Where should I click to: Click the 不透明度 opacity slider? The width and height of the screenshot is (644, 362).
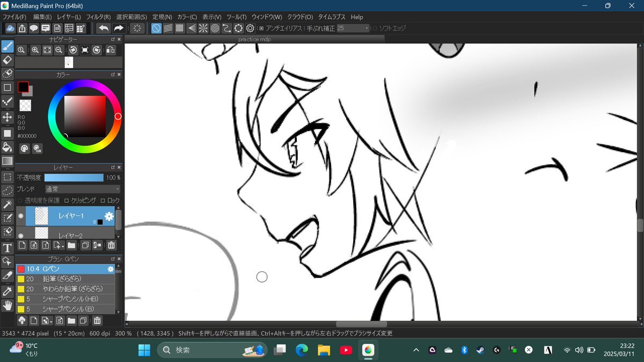74,178
